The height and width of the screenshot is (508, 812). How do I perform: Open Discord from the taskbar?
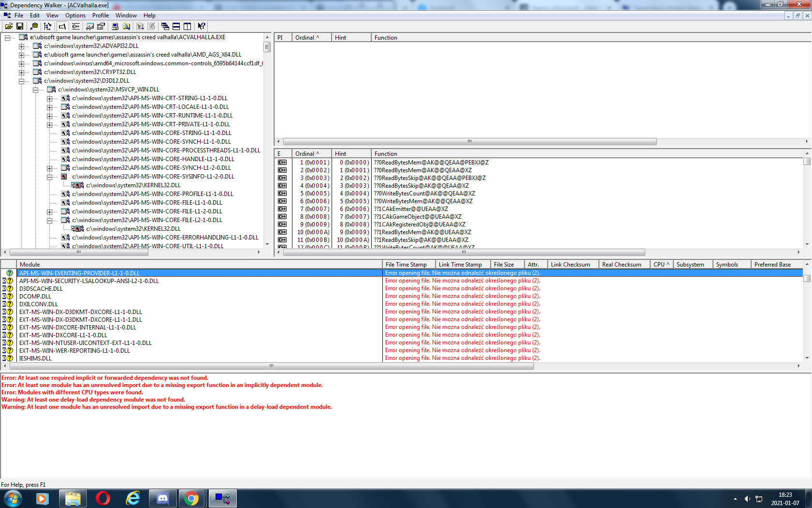pos(163,498)
